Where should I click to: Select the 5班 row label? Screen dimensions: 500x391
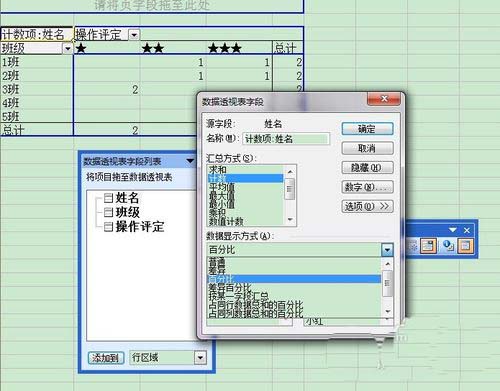click(37, 116)
